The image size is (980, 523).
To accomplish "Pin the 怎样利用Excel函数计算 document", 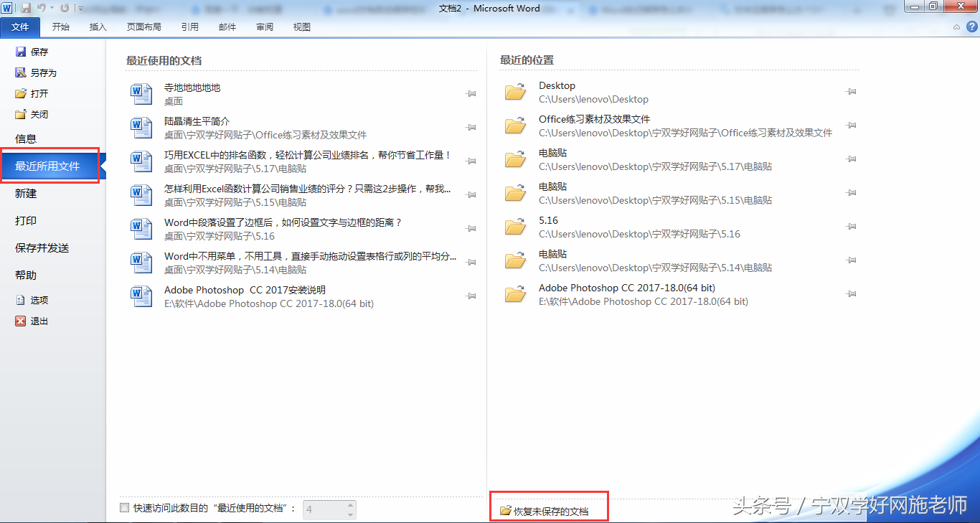I will pyautogui.click(x=471, y=195).
